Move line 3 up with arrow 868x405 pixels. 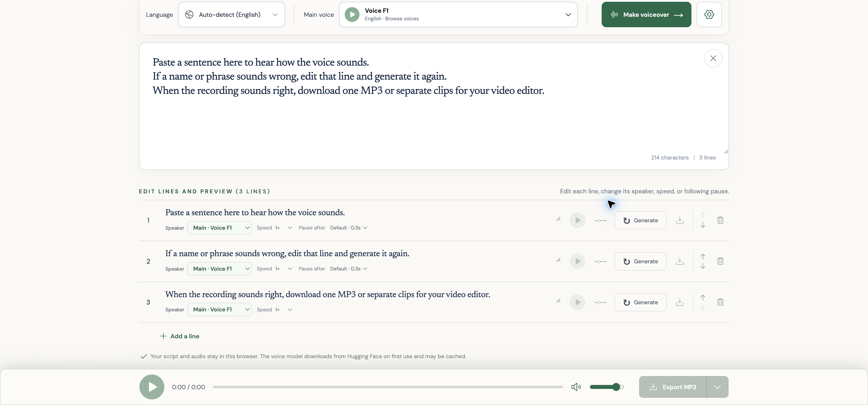click(x=703, y=297)
